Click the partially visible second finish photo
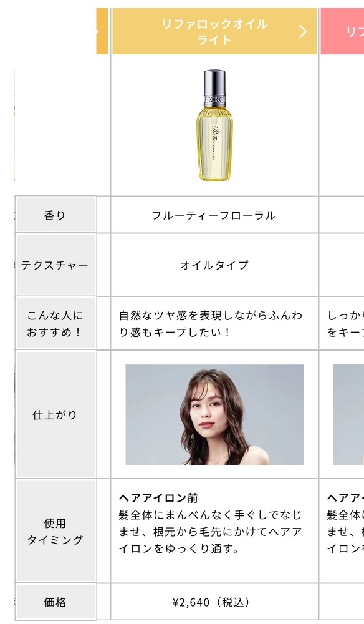 click(x=348, y=414)
